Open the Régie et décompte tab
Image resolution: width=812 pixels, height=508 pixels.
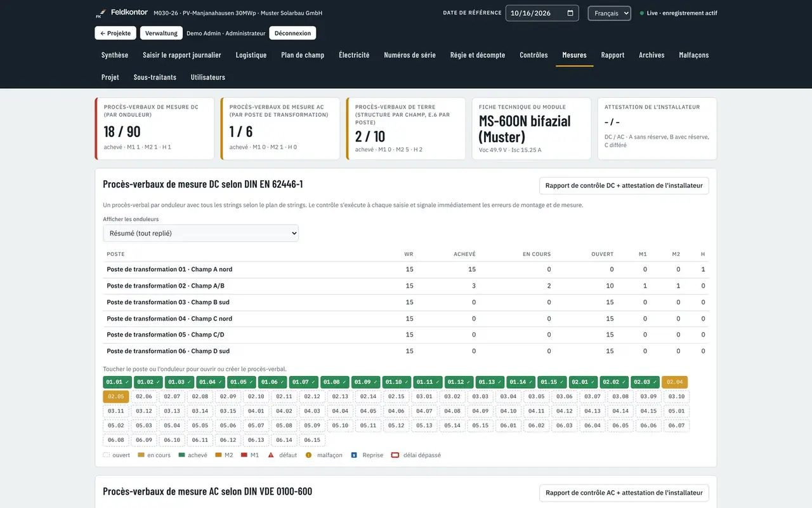[478, 55]
